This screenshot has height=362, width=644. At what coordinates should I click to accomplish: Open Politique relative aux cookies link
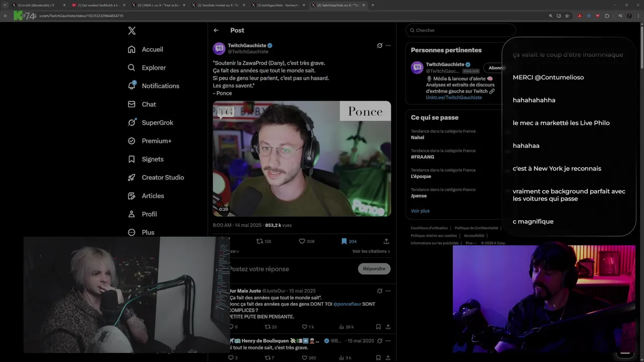point(434,235)
